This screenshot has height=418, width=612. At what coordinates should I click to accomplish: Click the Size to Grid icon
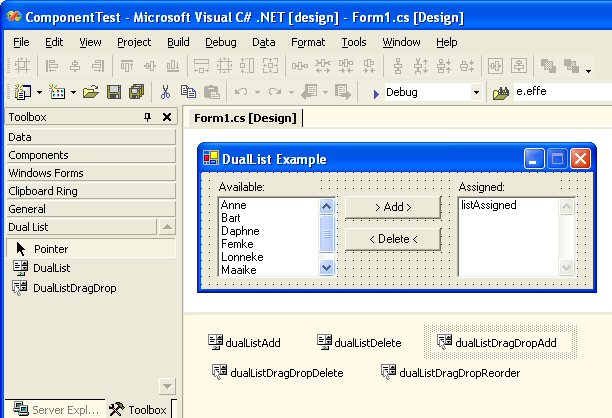pos(224,66)
